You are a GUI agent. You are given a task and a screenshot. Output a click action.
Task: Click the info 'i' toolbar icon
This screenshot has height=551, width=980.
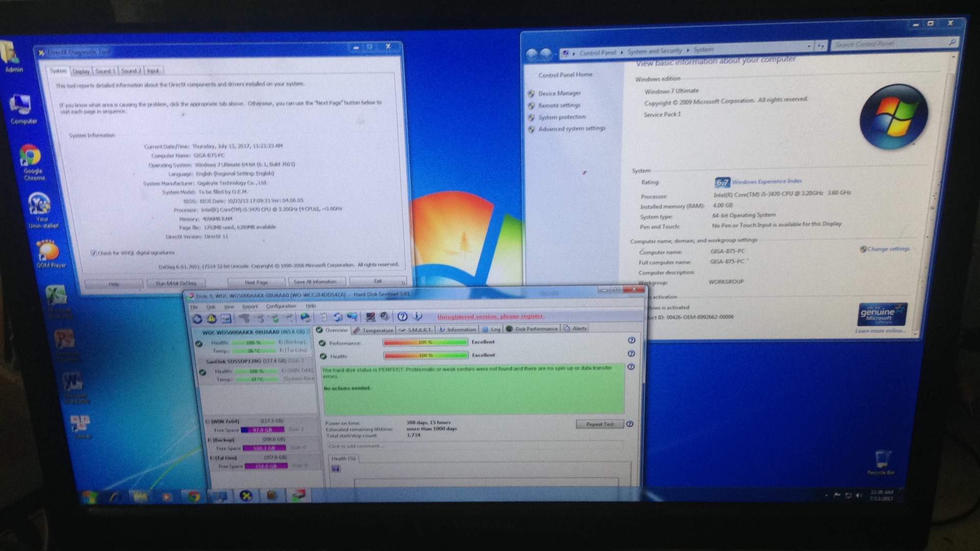click(417, 316)
